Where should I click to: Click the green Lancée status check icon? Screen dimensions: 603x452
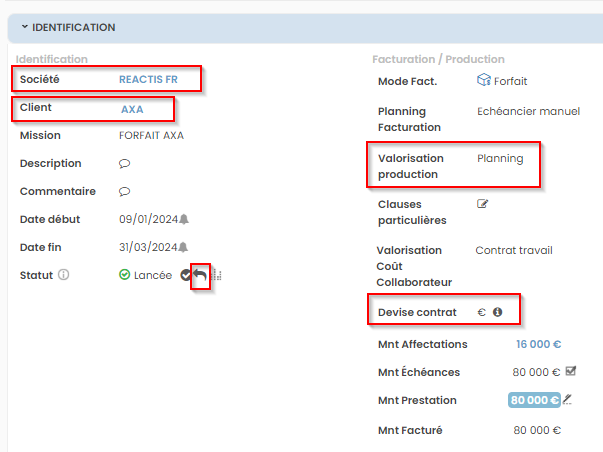pos(125,275)
